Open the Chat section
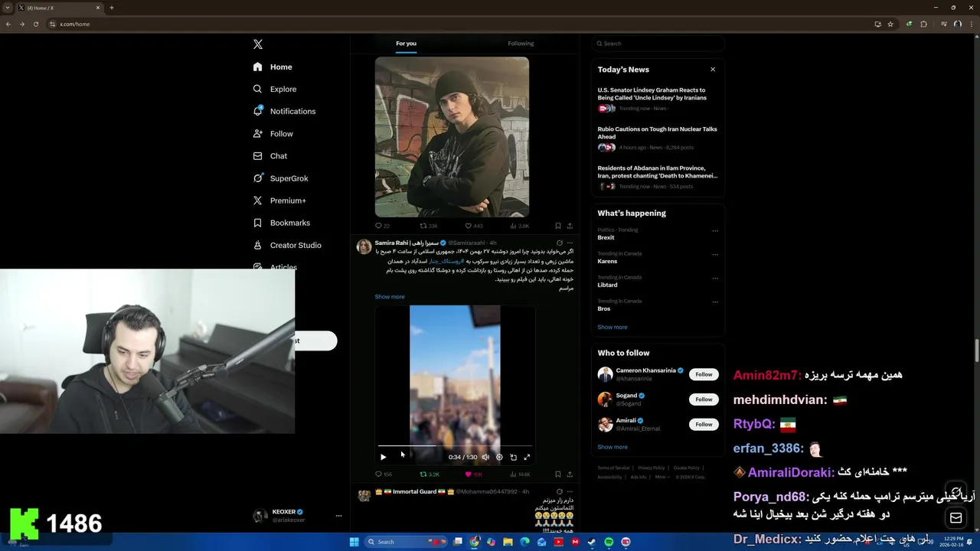Viewport: 980px width, 551px height. (269, 156)
